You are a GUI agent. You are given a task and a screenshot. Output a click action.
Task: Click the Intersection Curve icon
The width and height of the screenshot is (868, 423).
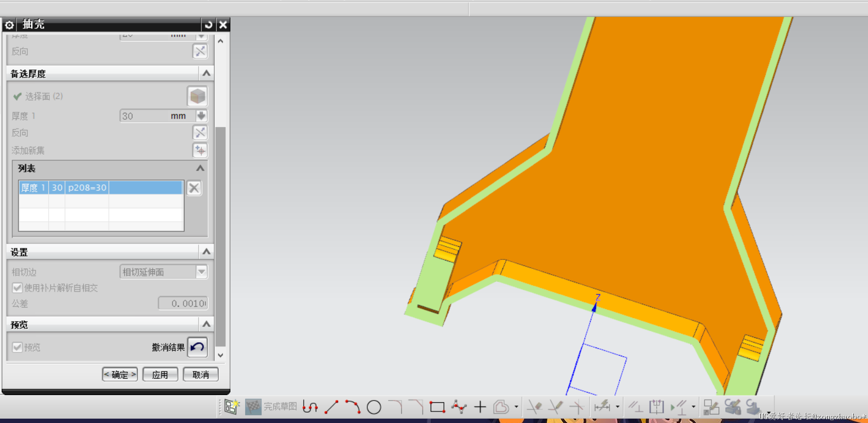pos(754,407)
